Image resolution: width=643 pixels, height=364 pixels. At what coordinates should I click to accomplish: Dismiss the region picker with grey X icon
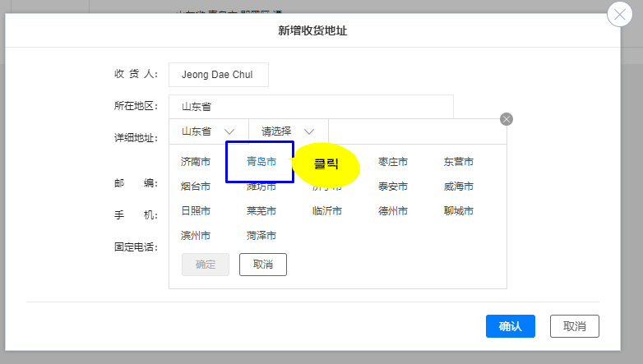pyautogui.click(x=507, y=119)
